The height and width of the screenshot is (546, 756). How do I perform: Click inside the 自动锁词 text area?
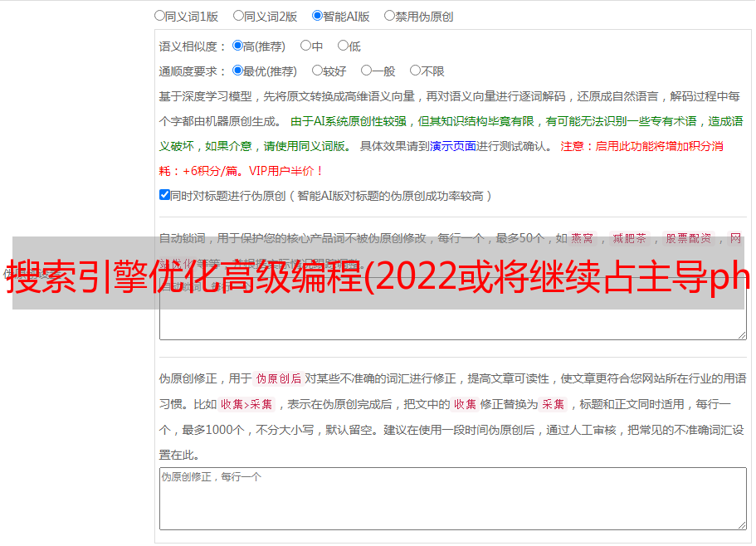point(453,309)
